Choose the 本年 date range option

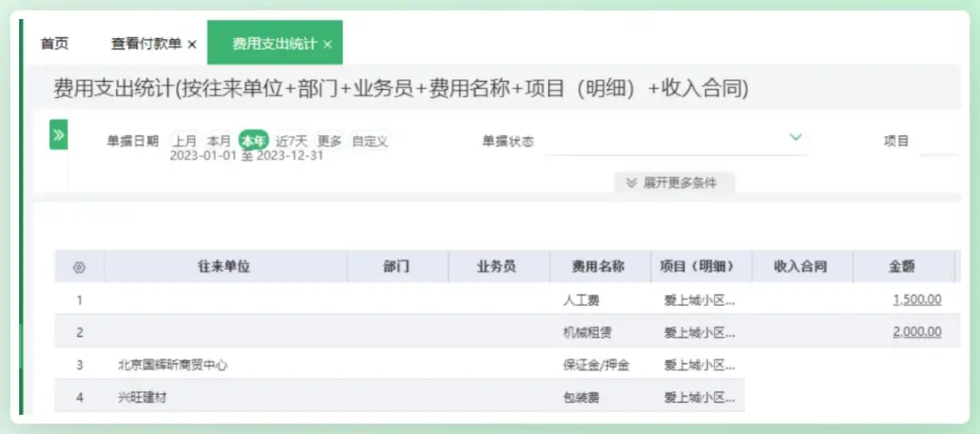tap(253, 141)
